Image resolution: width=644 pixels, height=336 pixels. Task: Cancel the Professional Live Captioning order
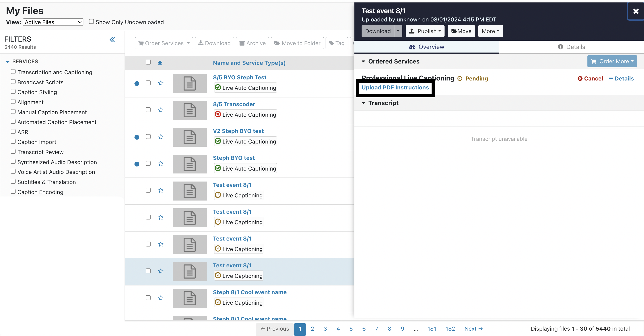pyautogui.click(x=590, y=78)
